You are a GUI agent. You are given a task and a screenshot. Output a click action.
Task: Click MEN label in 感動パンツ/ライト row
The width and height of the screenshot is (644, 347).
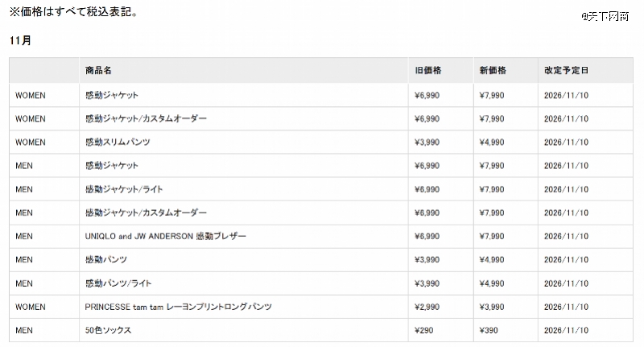point(24,283)
